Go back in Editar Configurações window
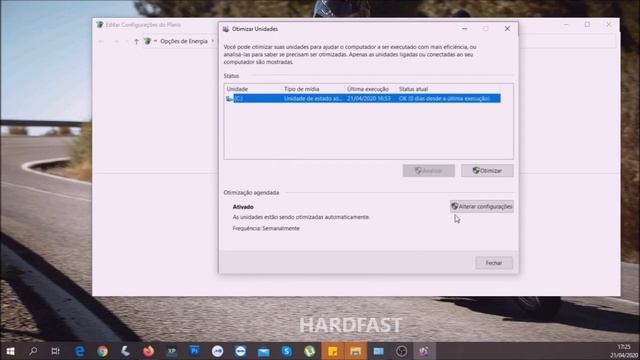The width and height of the screenshot is (640, 360). (101, 41)
